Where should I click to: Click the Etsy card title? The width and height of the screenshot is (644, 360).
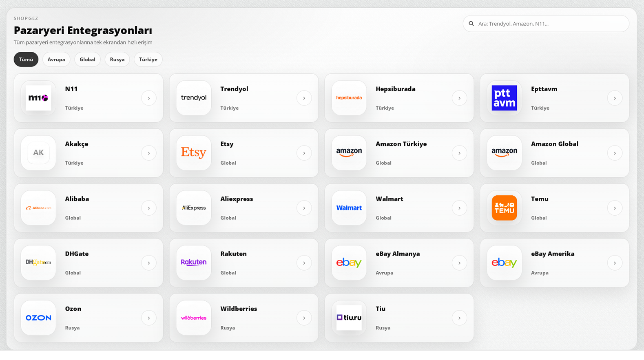pyautogui.click(x=227, y=144)
